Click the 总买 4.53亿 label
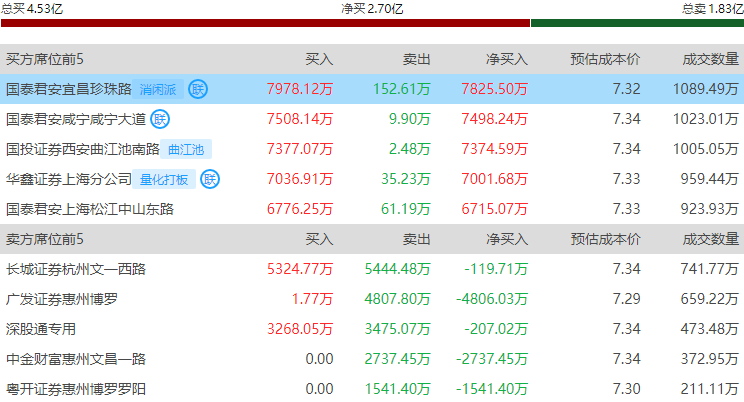 [x=32, y=8]
